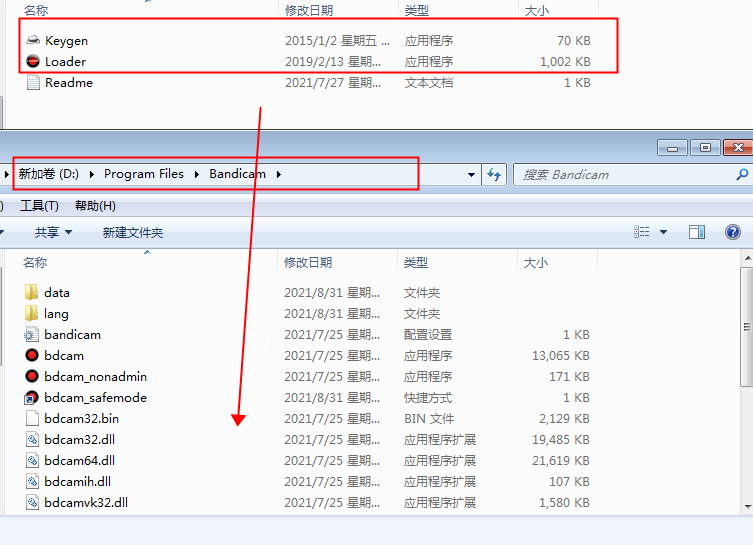Click the bdcam_nonadmin application icon

coord(32,377)
